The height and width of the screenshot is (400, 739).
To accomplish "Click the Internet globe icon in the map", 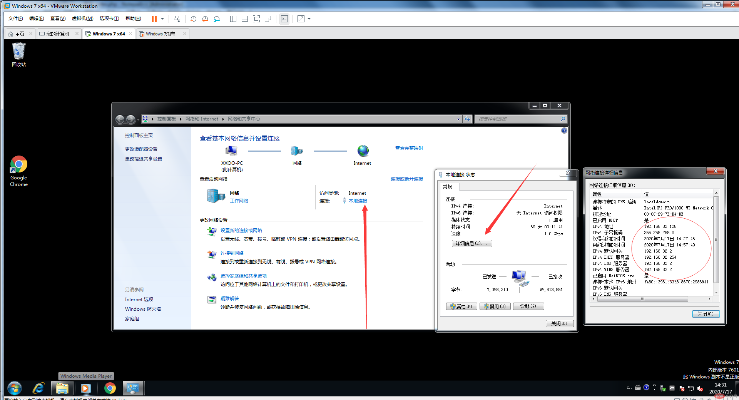I will coord(363,151).
